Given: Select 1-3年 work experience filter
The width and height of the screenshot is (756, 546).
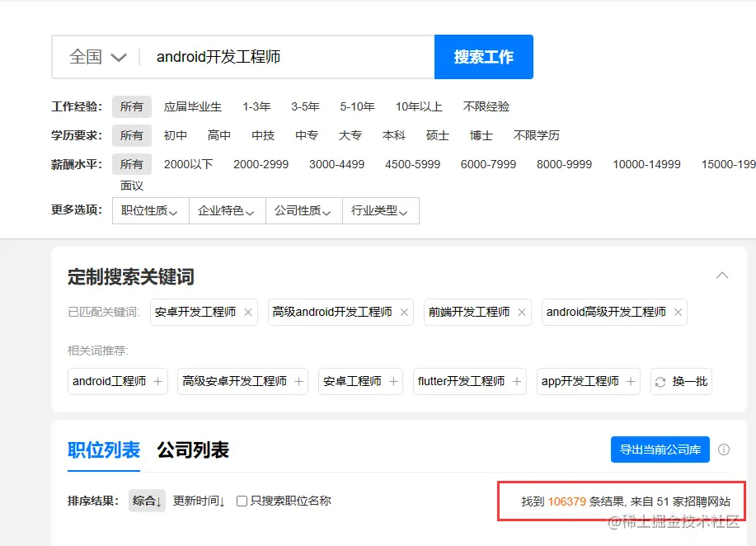Looking at the screenshot, I should tap(256, 106).
